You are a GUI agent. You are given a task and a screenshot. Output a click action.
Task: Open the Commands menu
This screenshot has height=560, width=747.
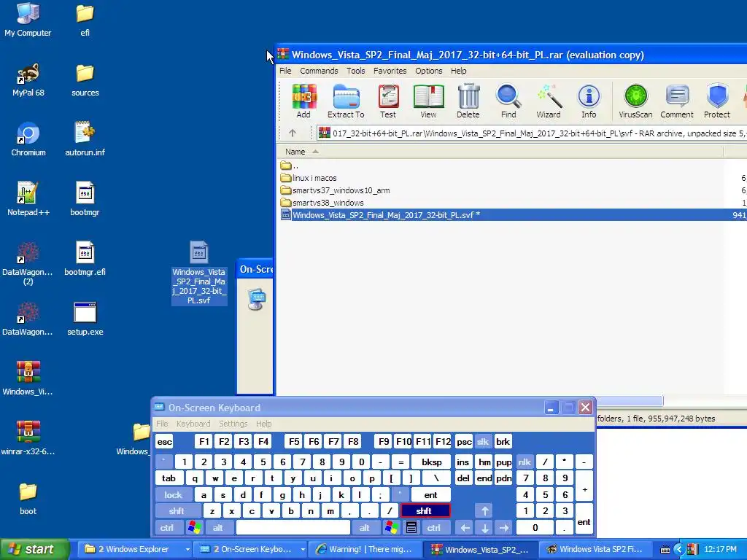click(x=319, y=71)
